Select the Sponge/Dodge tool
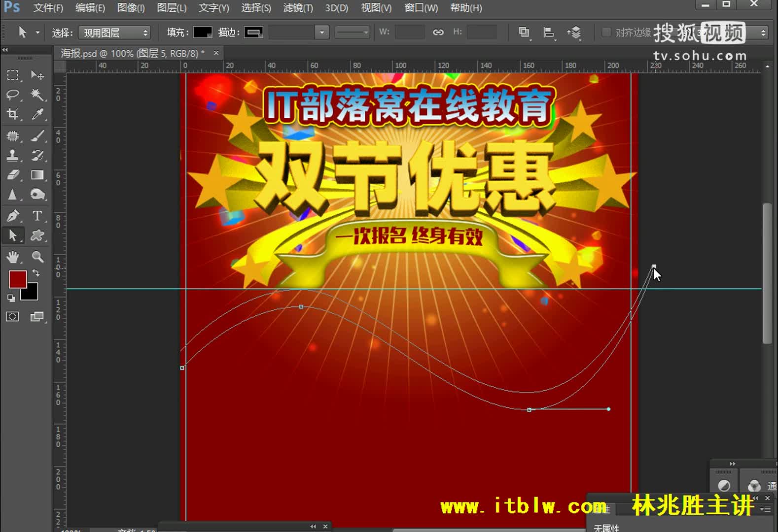 click(x=37, y=195)
